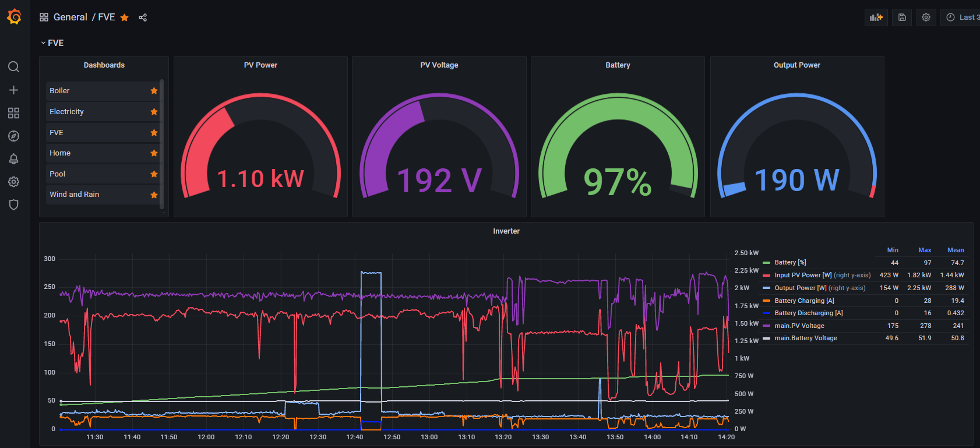980x448 pixels.
Task: Open the PV Power panel title menu
Action: point(260,65)
